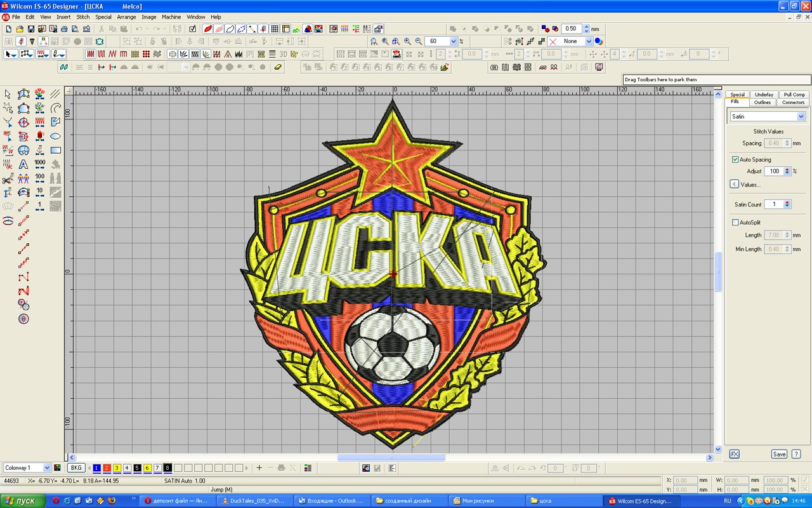The height and width of the screenshot is (508, 812).
Task: Open the File menu
Action: pos(16,17)
